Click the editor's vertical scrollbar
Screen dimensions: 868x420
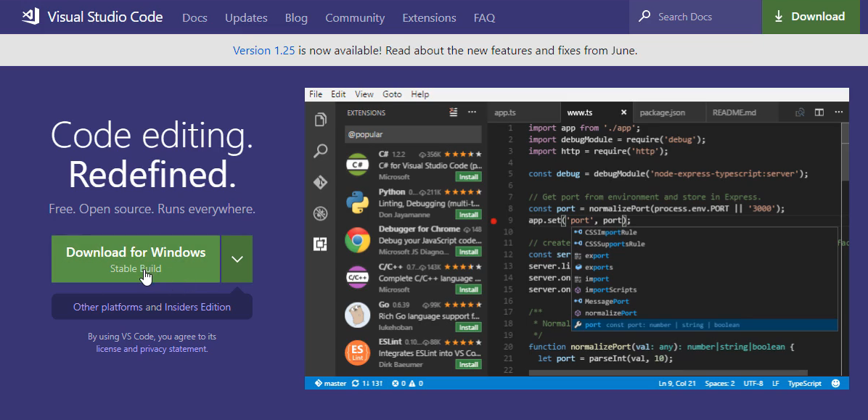(845, 152)
